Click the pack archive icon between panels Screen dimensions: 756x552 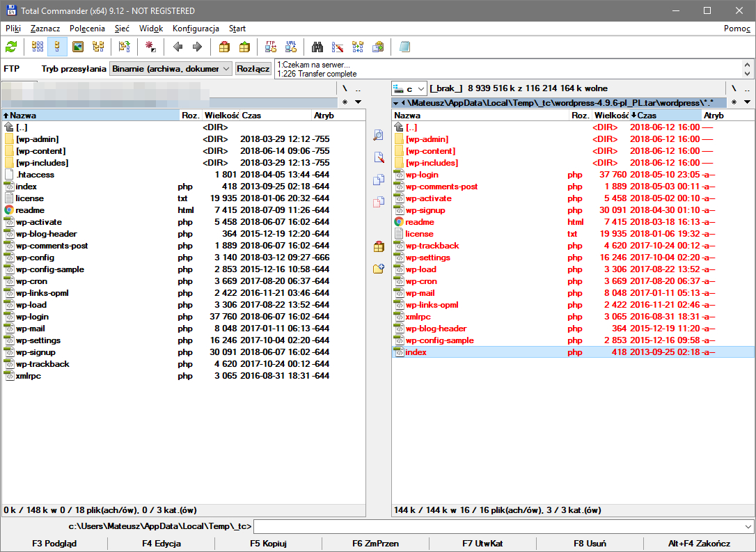379,246
